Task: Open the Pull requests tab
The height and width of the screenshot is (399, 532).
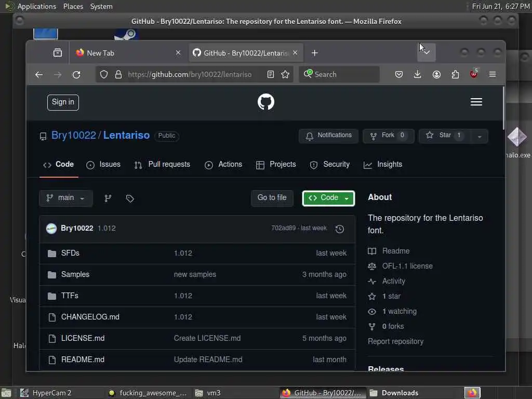Action: click(x=162, y=165)
